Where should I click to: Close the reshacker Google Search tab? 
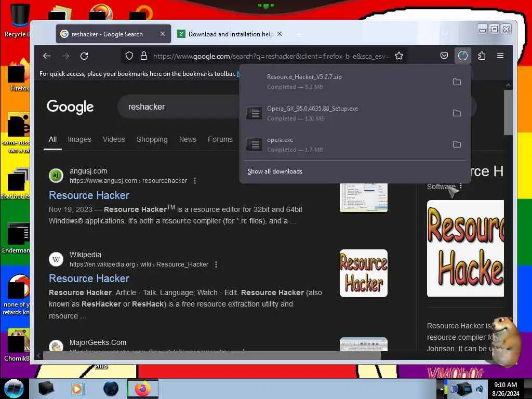coord(163,34)
